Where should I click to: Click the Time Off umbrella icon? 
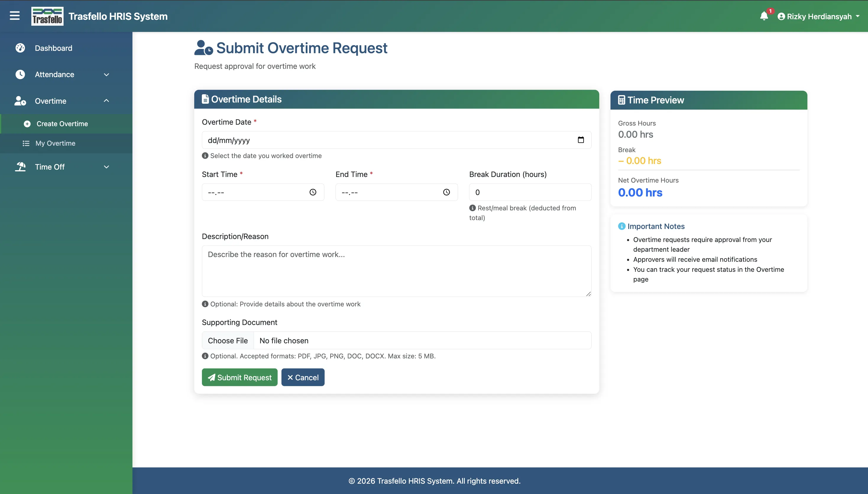pyautogui.click(x=20, y=167)
